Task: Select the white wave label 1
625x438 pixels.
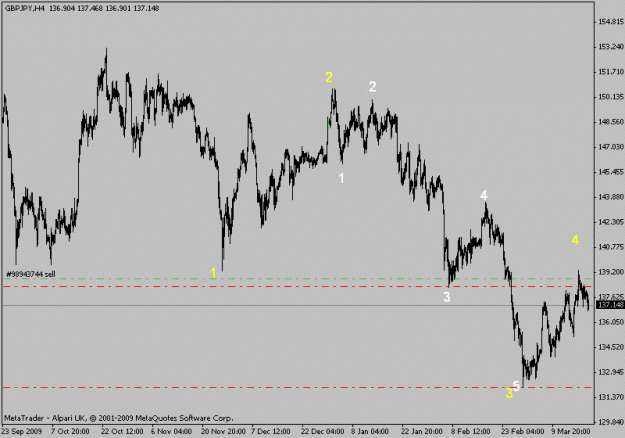Action: pyautogui.click(x=341, y=178)
